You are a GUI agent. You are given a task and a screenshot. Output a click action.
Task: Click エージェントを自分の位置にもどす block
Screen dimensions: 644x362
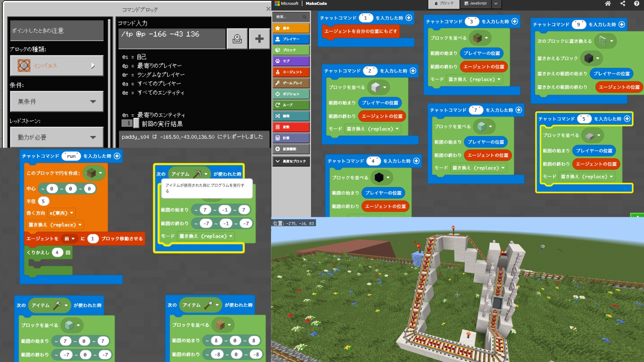click(361, 31)
